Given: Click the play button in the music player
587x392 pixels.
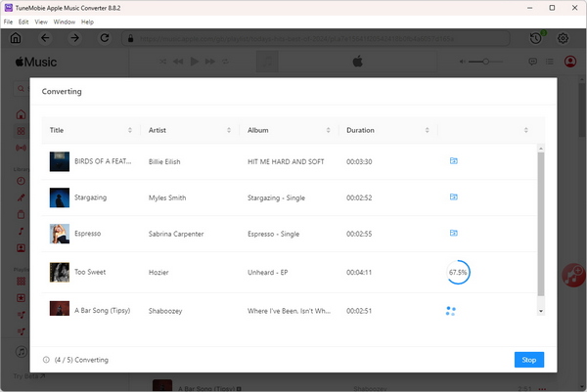Looking at the screenshot, I should pos(194,62).
